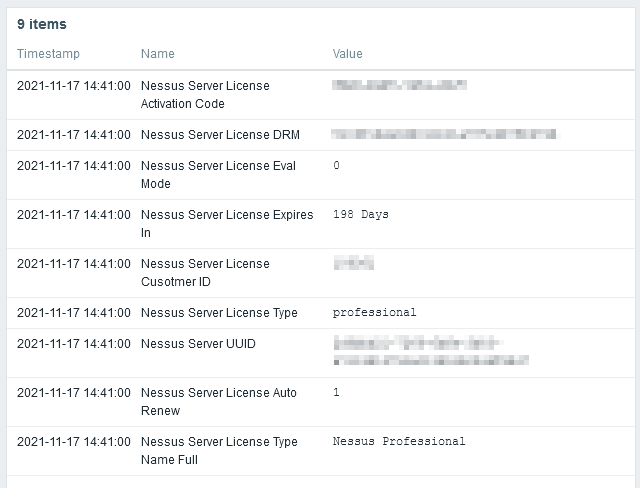
Task: Click the timestamp in the Eval Mode row
Action: pos(73,166)
